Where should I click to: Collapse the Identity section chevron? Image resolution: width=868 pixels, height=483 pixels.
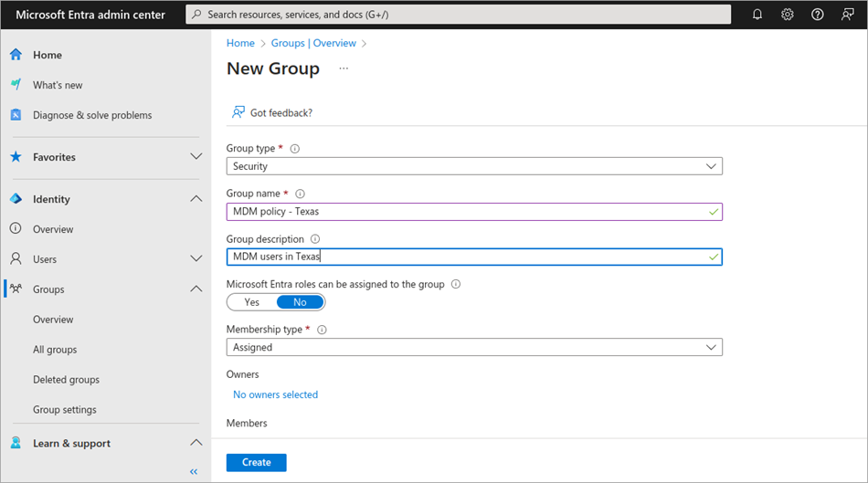click(196, 199)
